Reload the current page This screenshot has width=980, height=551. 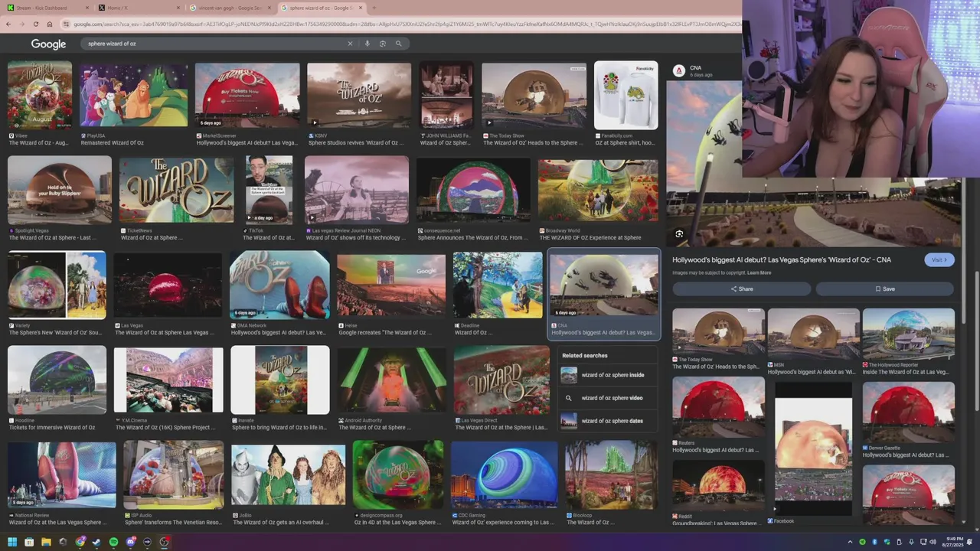(35, 24)
